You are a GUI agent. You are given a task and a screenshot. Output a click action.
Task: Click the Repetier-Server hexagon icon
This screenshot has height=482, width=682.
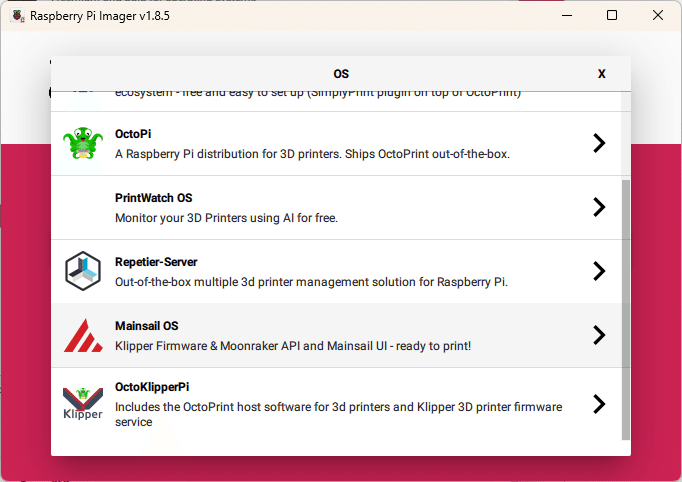(83, 271)
